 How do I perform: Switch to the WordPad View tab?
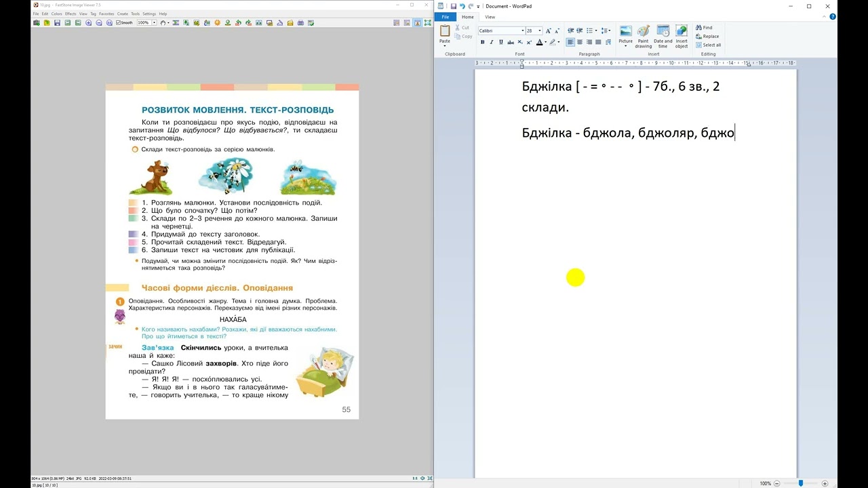point(490,17)
